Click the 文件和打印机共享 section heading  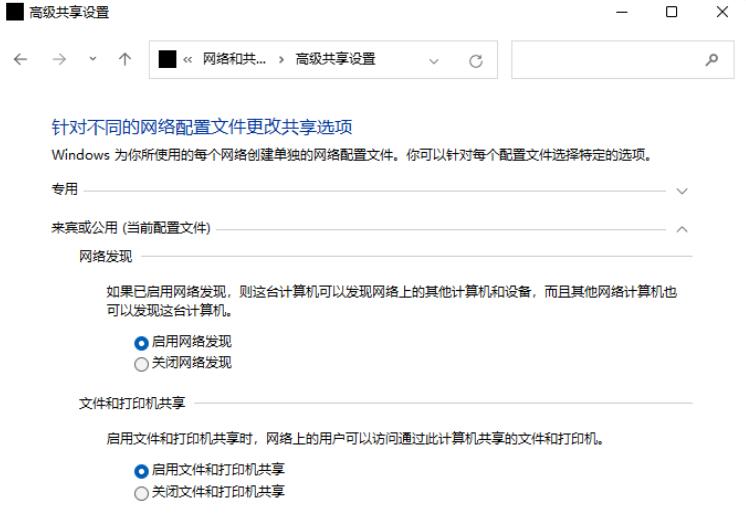point(132,403)
